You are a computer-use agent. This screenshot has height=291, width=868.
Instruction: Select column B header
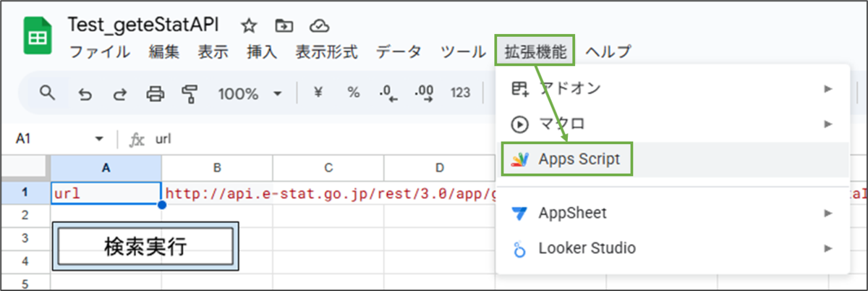tap(217, 168)
